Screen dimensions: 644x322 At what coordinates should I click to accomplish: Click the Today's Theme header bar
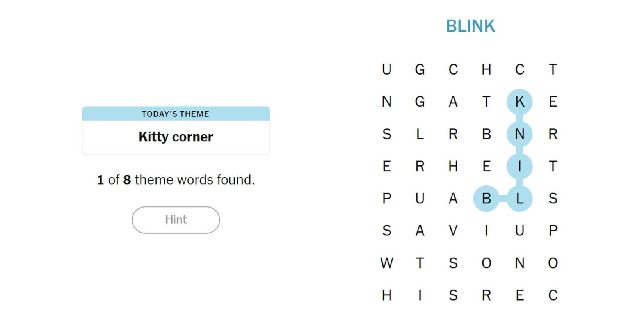tap(176, 114)
